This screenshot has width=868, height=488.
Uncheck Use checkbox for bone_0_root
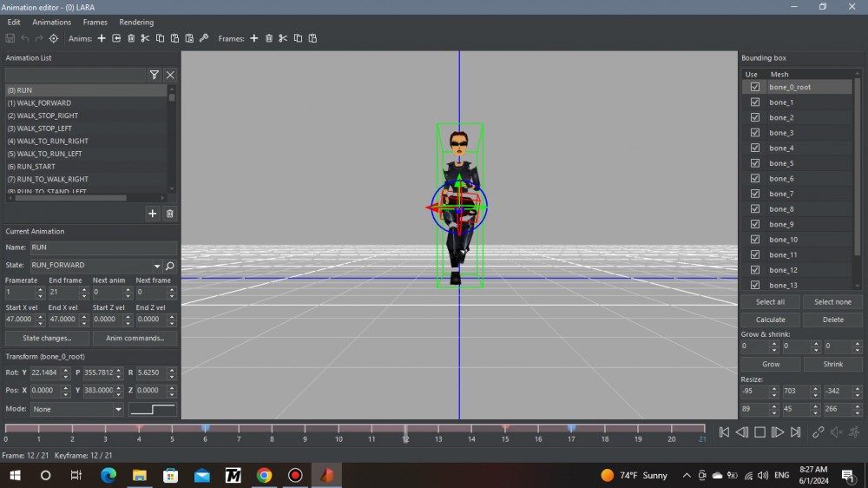(x=755, y=87)
